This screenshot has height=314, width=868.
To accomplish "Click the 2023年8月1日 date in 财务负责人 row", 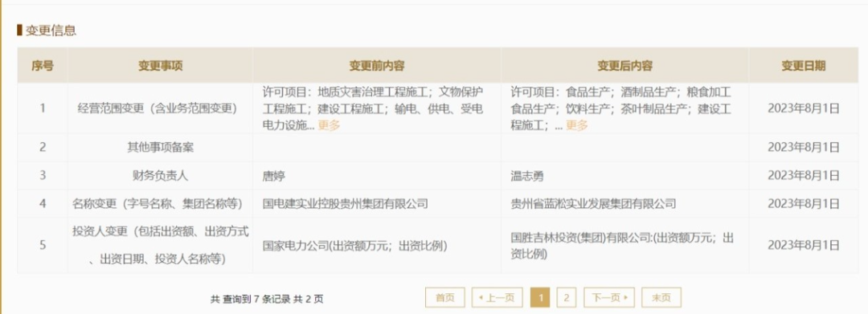I will coord(803,176).
